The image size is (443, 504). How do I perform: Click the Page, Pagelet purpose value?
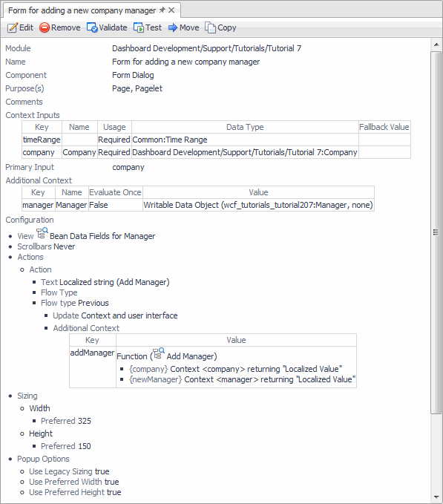click(x=137, y=89)
